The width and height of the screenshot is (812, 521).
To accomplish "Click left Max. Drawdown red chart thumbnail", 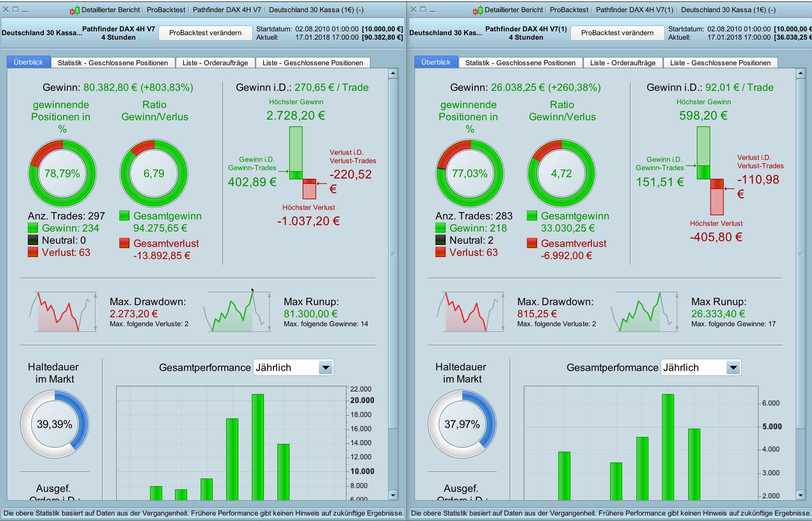I will coord(63,312).
